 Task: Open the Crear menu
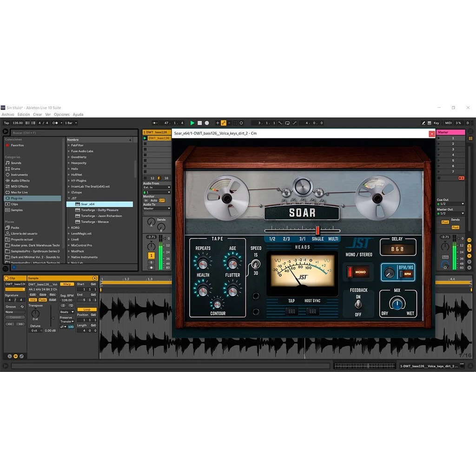click(38, 114)
